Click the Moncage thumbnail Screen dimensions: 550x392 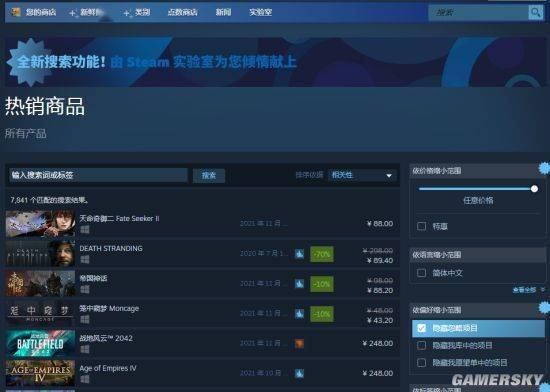(40, 313)
